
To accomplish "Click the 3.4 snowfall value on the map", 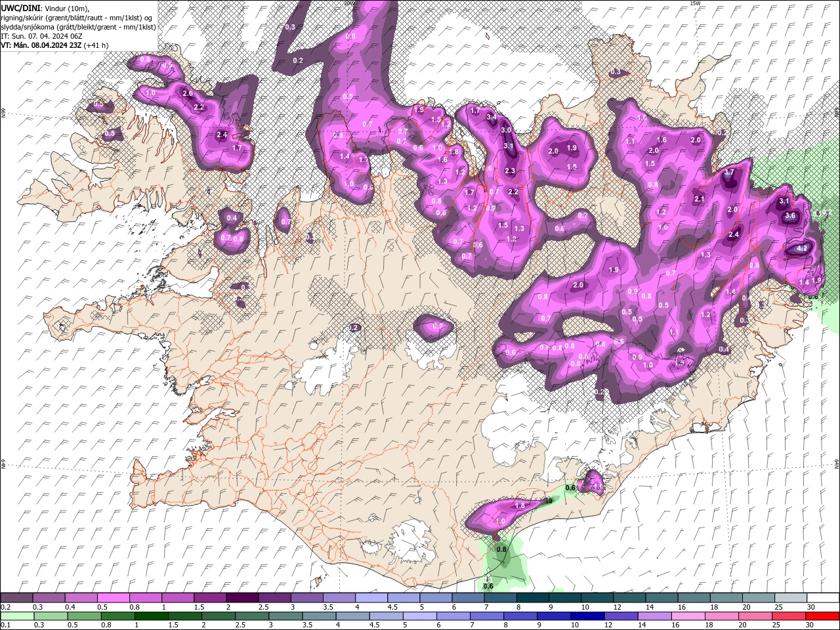I will 492,117.
